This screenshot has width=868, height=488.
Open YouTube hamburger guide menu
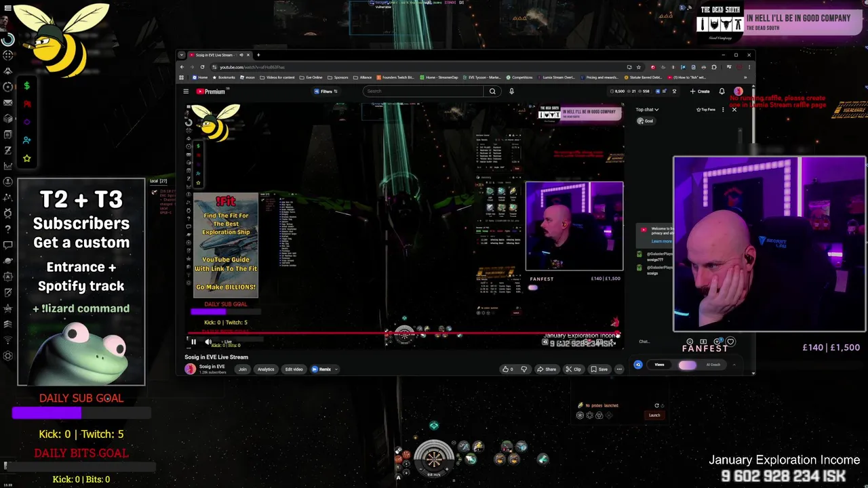coord(186,91)
